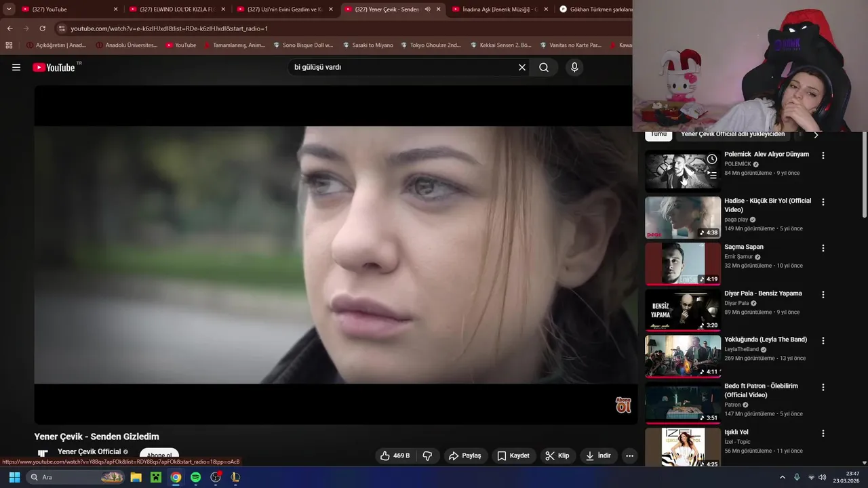The image size is (868, 488).
Task: Show more filter chips with right chevron
Action: coord(816,135)
